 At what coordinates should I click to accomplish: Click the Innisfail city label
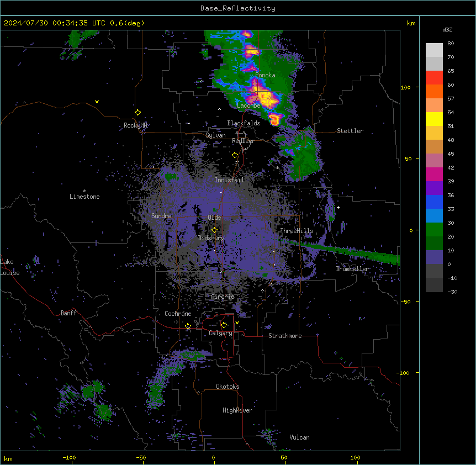[x=229, y=180]
